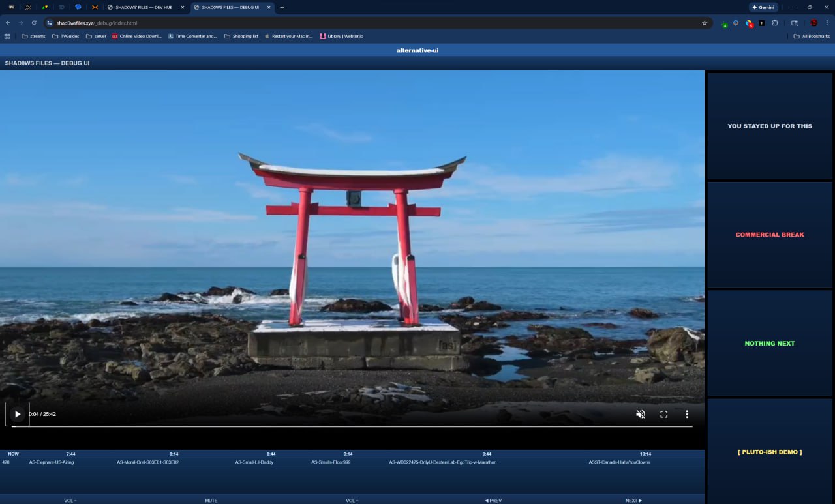The width and height of the screenshot is (835, 504).
Task: Open the browser Extensions puzzle icon
Action: click(x=775, y=23)
